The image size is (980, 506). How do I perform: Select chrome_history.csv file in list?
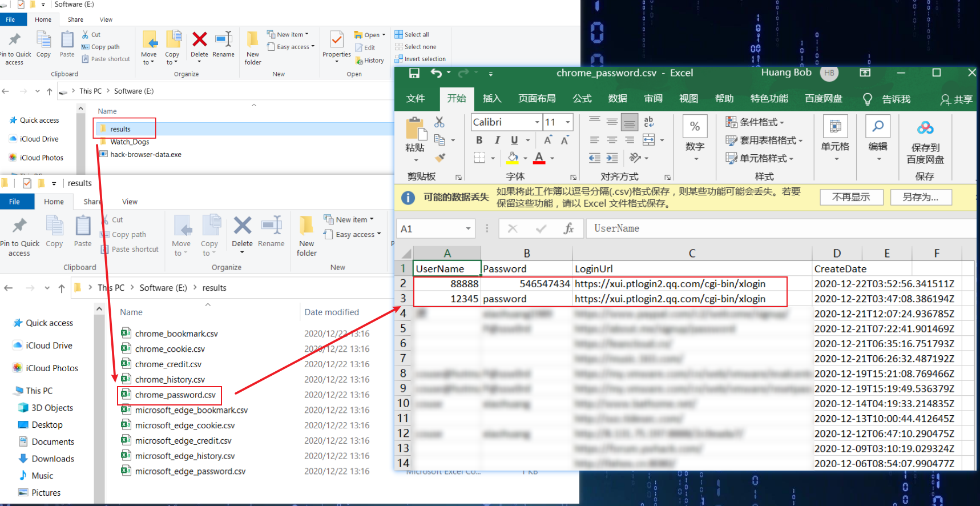point(170,380)
